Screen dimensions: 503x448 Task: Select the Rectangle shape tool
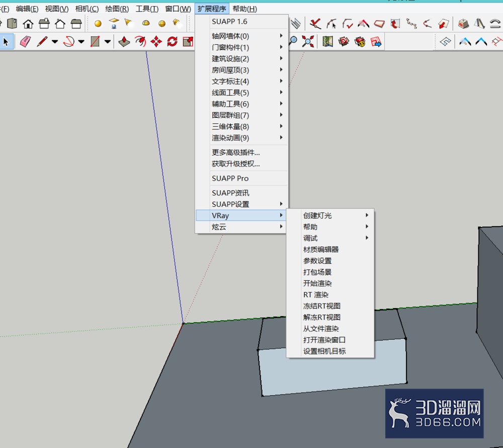[x=95, y=42]
